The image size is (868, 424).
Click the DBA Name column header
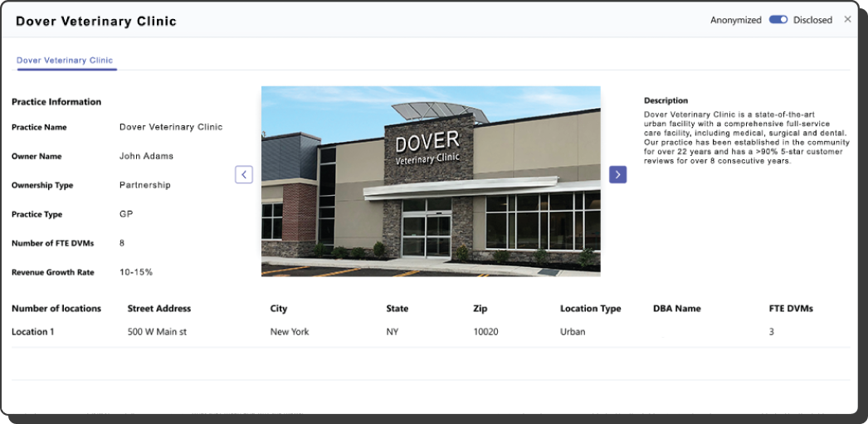coord(677,309)
